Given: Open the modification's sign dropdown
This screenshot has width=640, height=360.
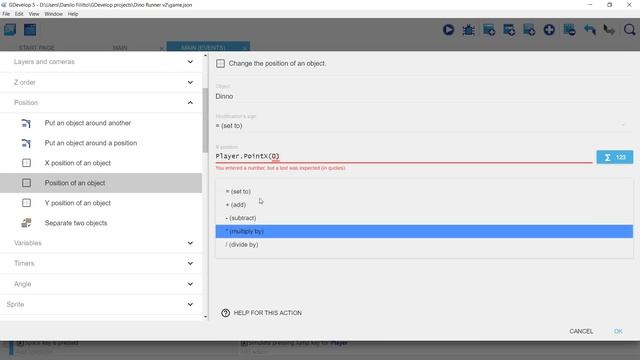Looking at the screenshot, I should 424,126.
